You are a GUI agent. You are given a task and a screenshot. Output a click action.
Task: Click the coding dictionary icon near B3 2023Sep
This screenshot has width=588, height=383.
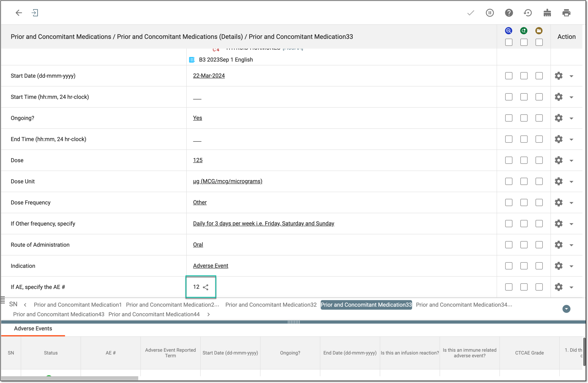pos(192,60)
